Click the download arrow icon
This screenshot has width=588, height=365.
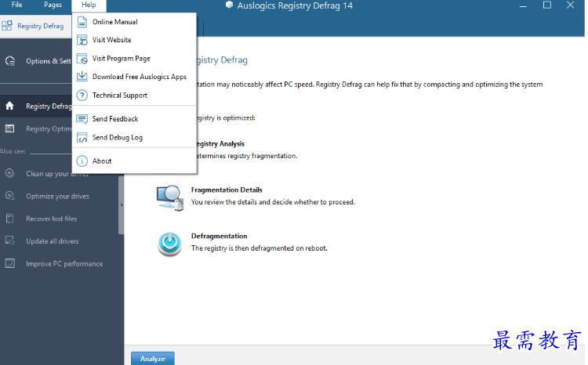pyautogui.click(x=82, y=77)
